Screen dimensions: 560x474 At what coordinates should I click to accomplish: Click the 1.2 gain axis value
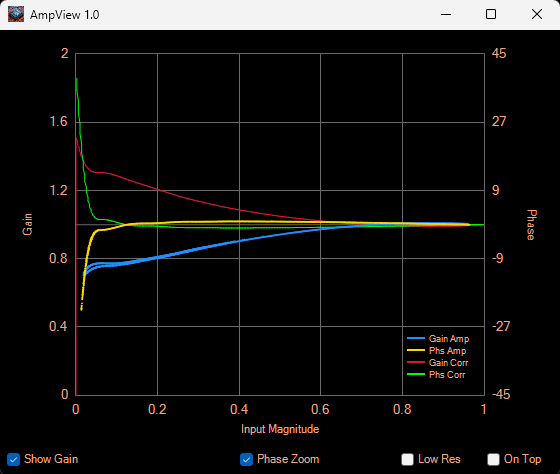pos(58,190)
